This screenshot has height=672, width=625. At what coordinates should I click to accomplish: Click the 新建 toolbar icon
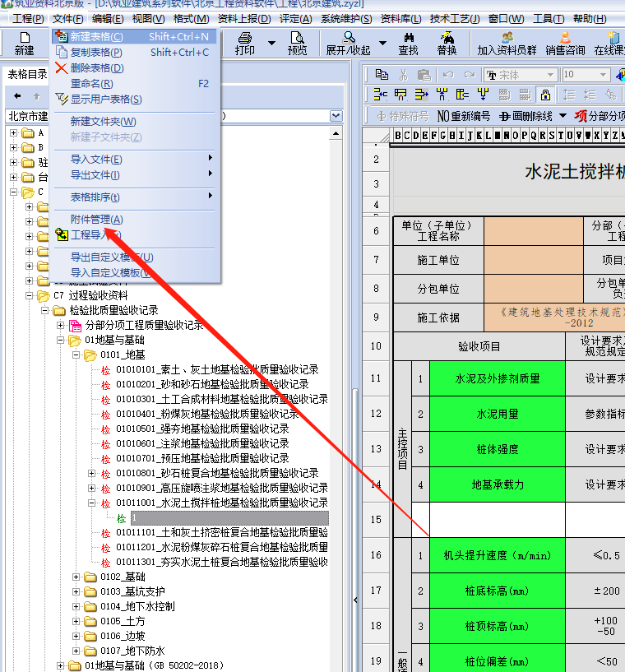pyautogui.click(x=24, y=43)
